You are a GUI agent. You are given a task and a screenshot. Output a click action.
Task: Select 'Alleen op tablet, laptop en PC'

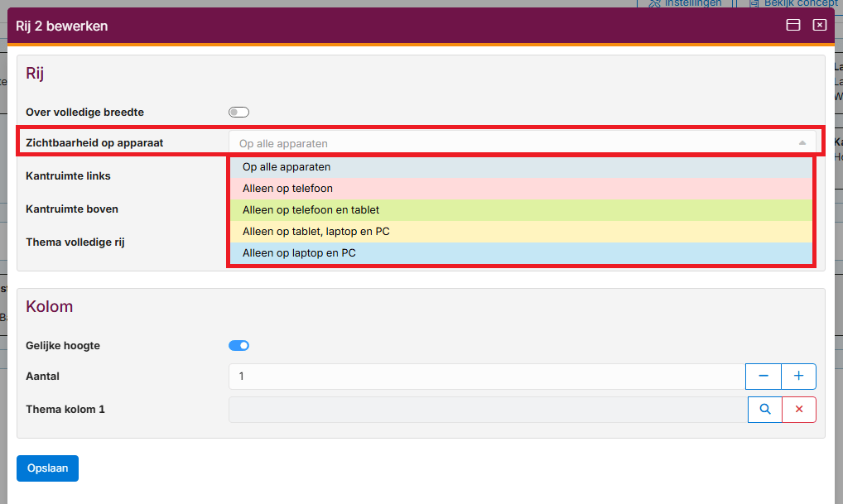coord(520,232)
